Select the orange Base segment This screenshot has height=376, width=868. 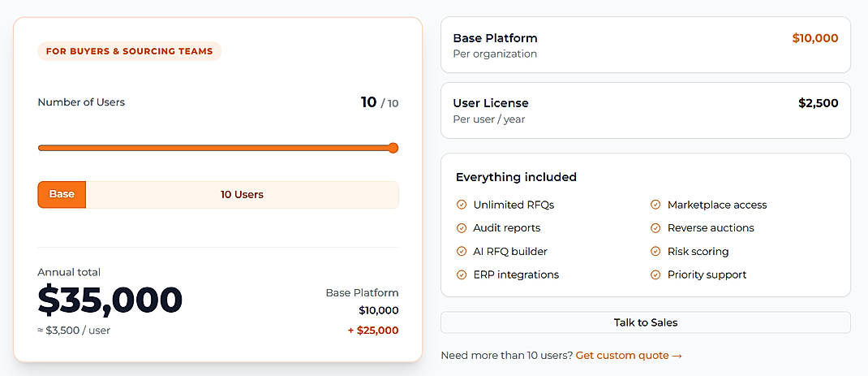pos(62,195)
